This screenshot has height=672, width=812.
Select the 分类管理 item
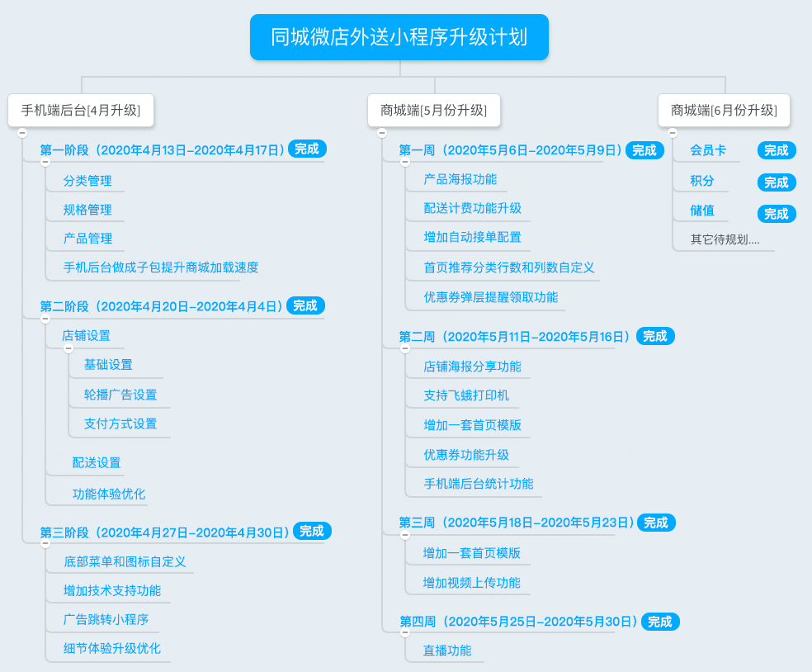tap(87, 181)
